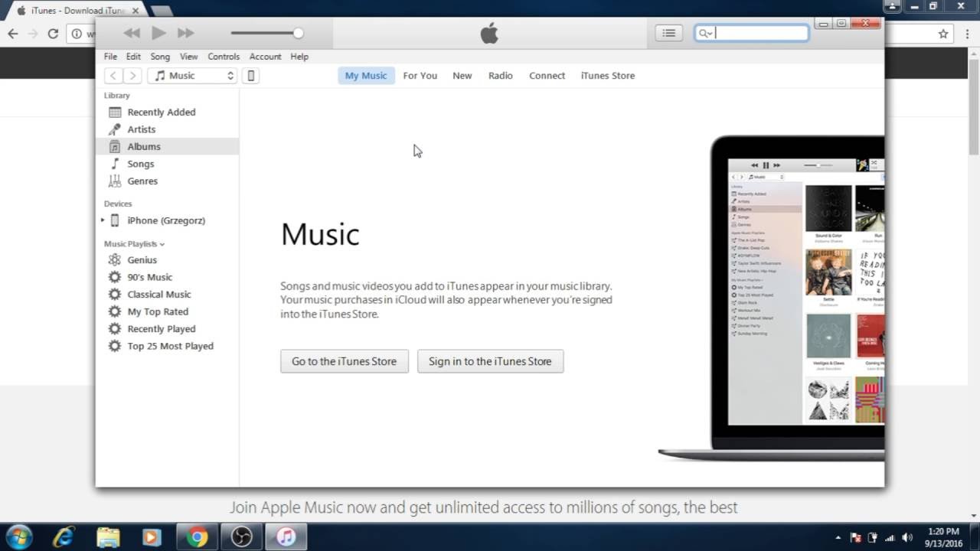Open the search magnifier options dropdown
This screenshot has width=980, height=551.
pos(705,33)
